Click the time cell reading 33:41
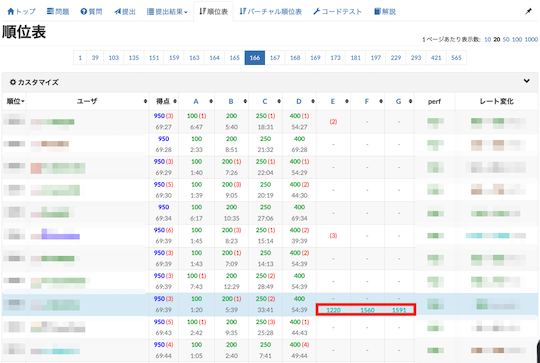 (x=265, y=310)
